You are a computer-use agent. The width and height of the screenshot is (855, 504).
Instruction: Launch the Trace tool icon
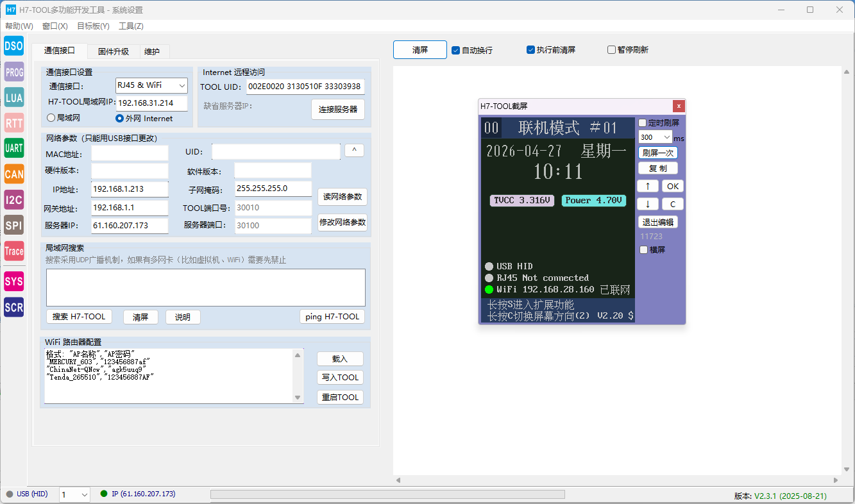click(x=13, y=251)
